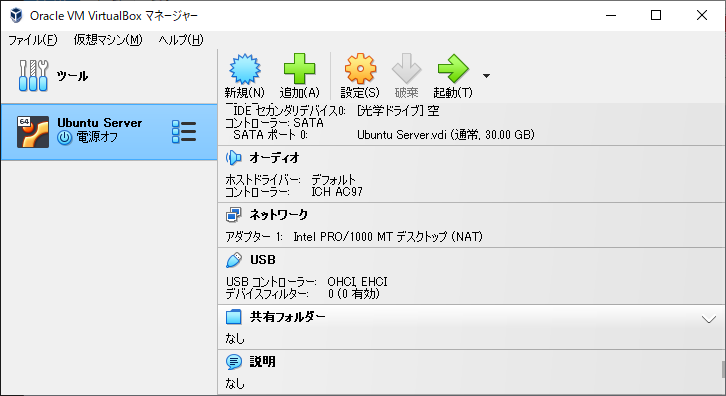The height and width of the screenshot is (396, 726).
Task: Click the ICH AC97 controller value
Action: (x=337, y=192)
